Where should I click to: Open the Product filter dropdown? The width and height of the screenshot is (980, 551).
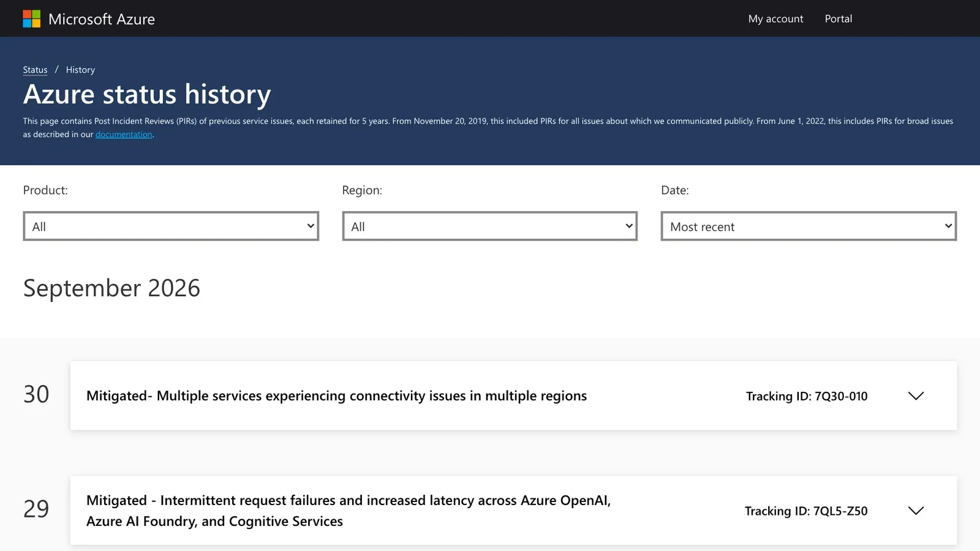tap(171, 226)
